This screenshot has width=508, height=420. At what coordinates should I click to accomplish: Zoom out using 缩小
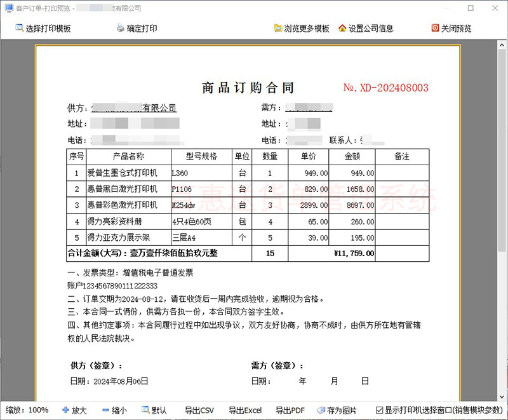pos(114,410)
